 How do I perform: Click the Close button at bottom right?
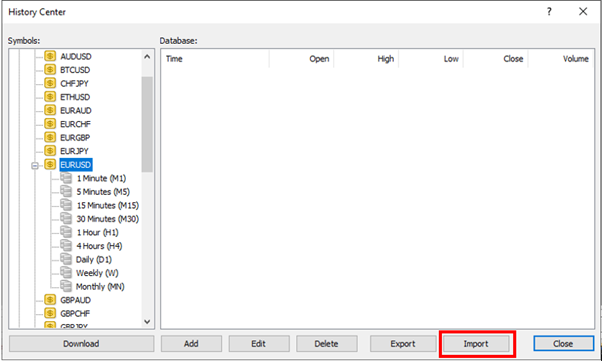coord(563,344)
